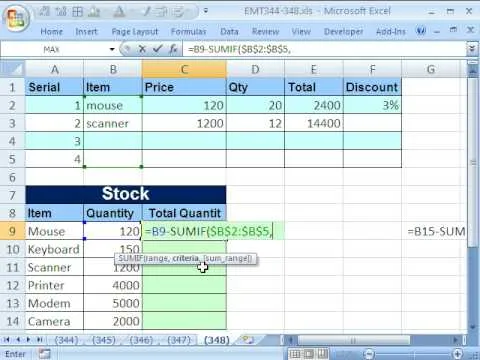Image resolution: width=480 pixels, height=360 pixels.
Task: Open the Developer ribbon tab
Action: tap(344, 32)
